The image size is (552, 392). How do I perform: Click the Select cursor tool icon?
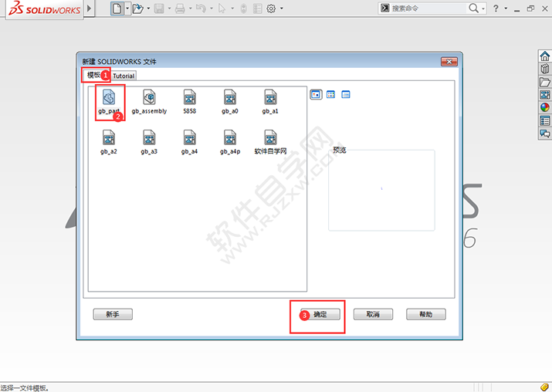222,8
